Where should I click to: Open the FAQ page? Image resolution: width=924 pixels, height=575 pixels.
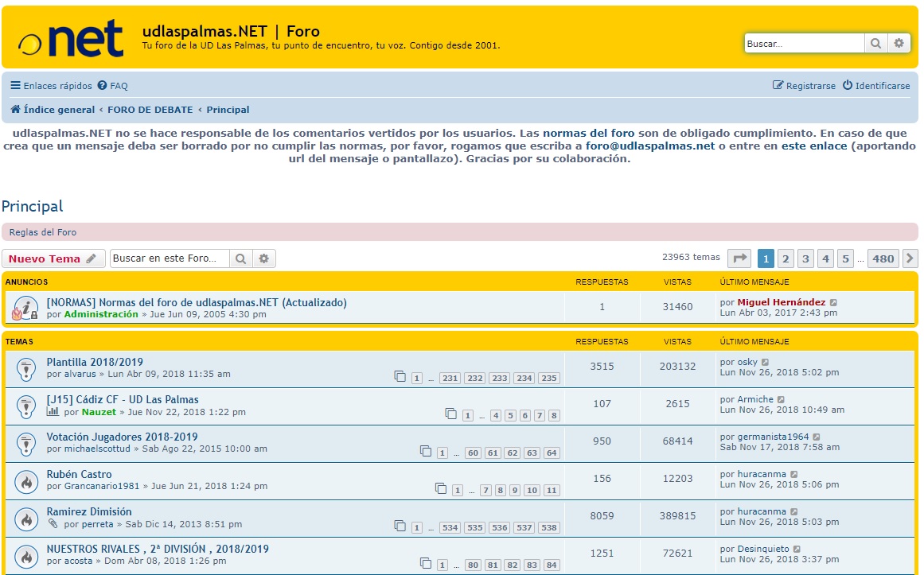pyautogui.click(x=112, y=85)
